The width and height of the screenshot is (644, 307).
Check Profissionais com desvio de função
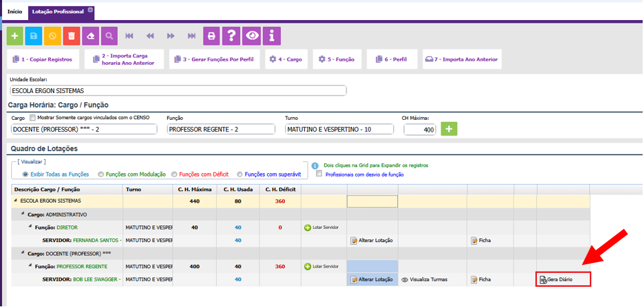coord(319,174)
